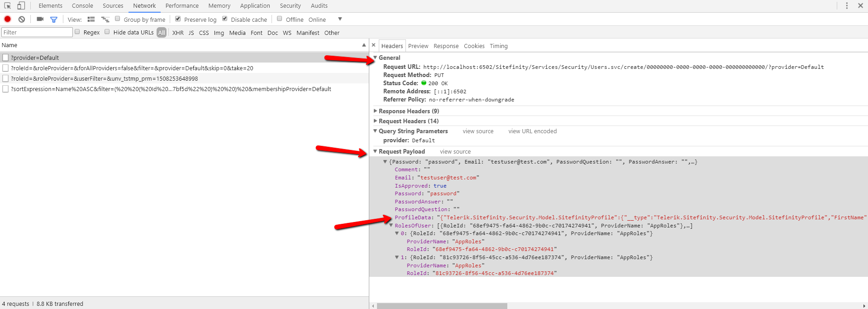Select the XHR request type filter

click(x=178, y=33)
